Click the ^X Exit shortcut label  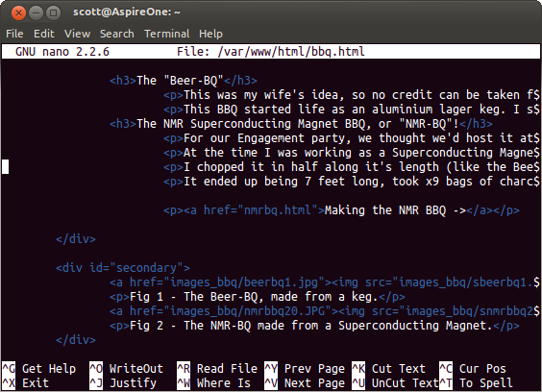coord(26,383)
